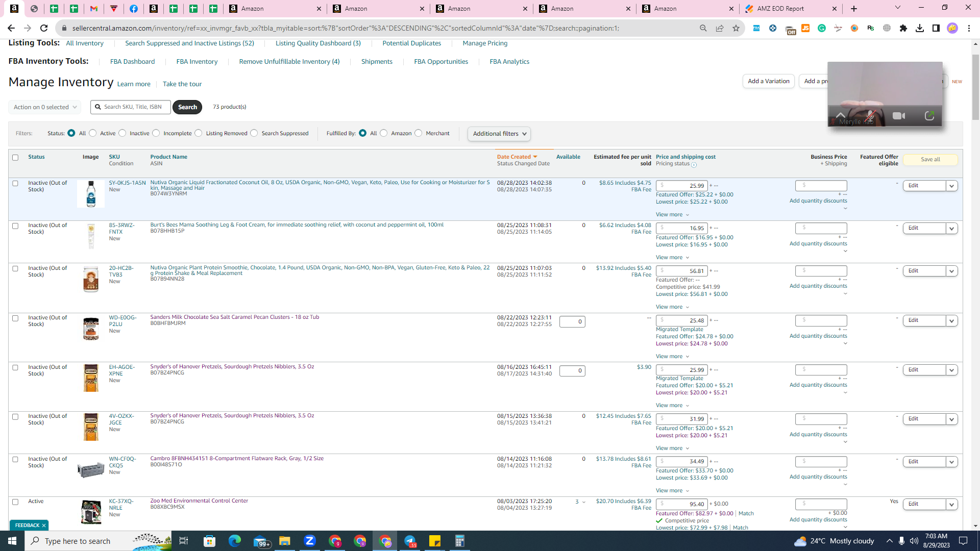This screenshot has height=551, width=980.
Task: Open the Calculator app in the taskbar
Action: pyautogui.click(x=460, y=541)
